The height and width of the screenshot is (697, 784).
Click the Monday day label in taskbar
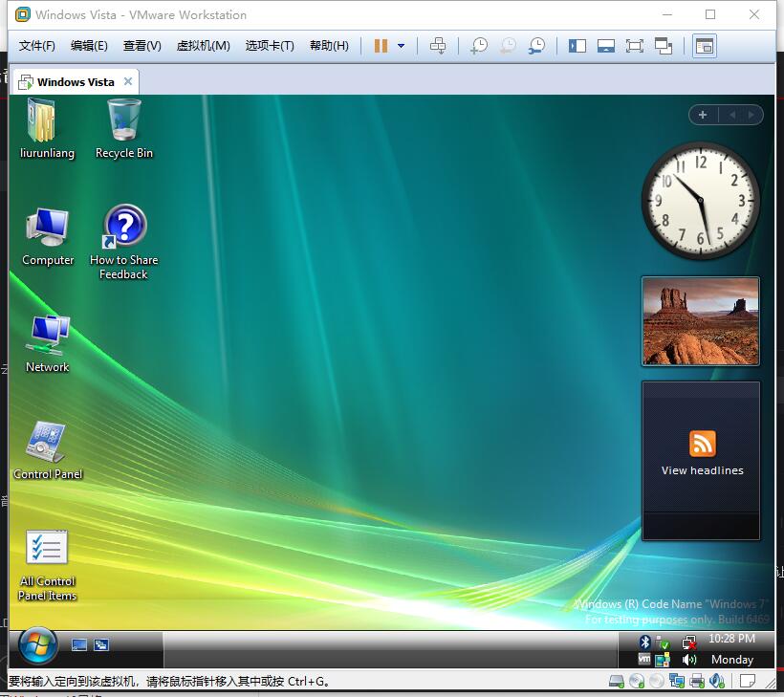tap(732, 660)
